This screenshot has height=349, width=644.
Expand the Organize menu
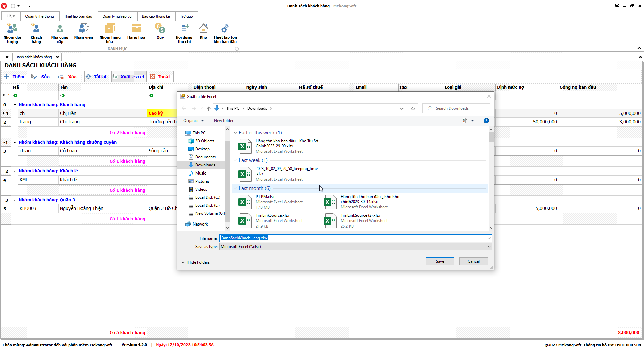click(x=193, y=121)
